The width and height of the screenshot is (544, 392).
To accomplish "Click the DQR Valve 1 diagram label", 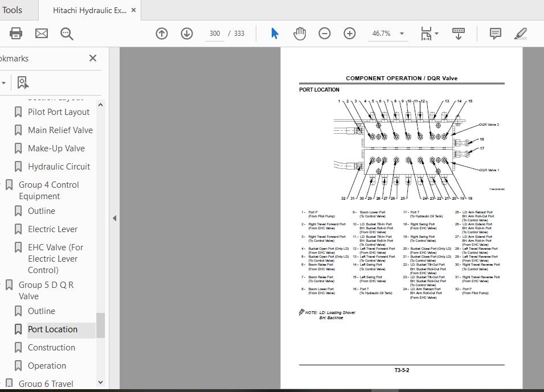I will [x=489, y=170].
